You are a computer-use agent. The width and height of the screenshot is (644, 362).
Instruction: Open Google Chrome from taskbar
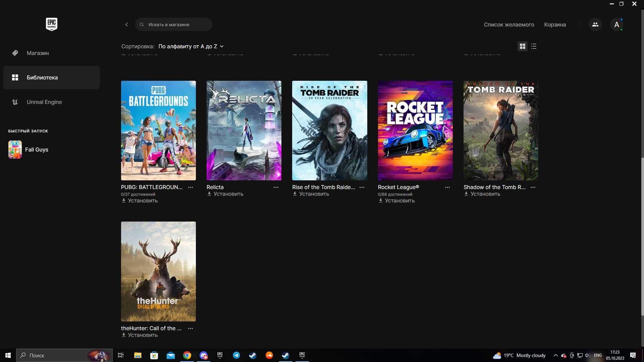[187, 355]
